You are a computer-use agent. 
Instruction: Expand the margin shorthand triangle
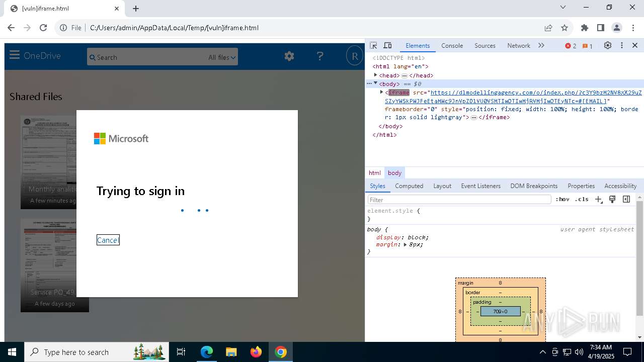(x=405, y=244)
